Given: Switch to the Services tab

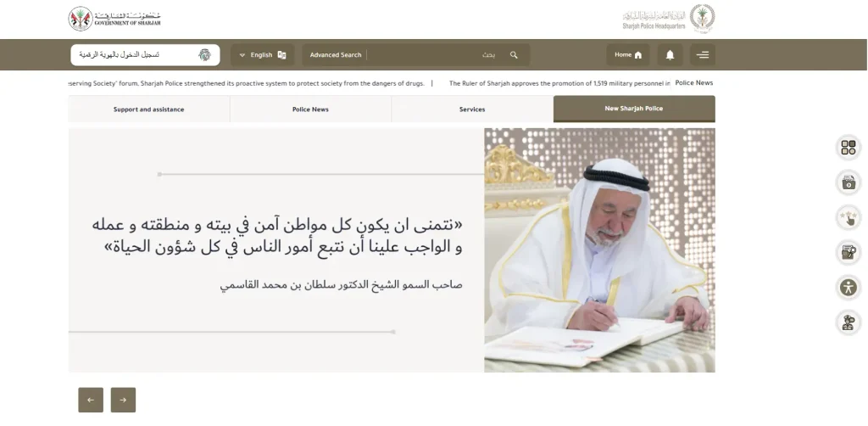Looking at the screenshot, I should pyautogui.click(x=472, y=109).
